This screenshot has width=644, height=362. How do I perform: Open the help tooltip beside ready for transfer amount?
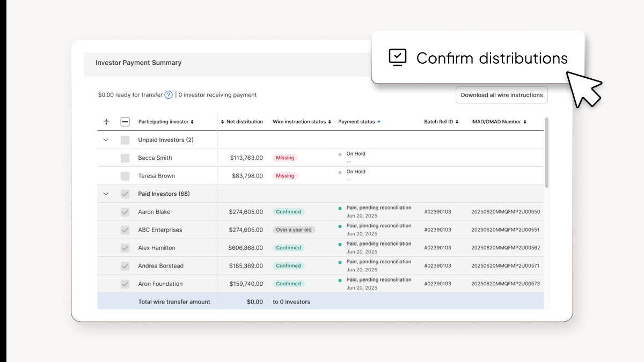pos(169,94)
